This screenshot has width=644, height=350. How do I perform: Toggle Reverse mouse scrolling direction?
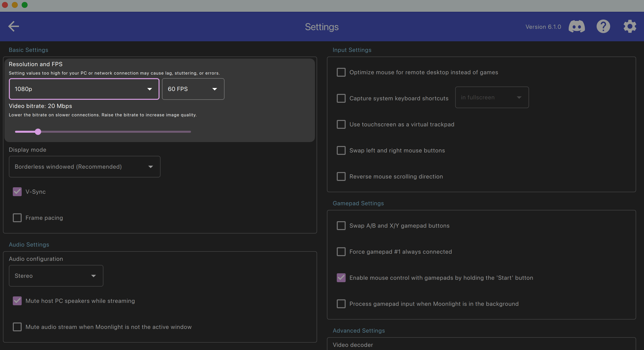pyautogui.click(x=341, y=176)
